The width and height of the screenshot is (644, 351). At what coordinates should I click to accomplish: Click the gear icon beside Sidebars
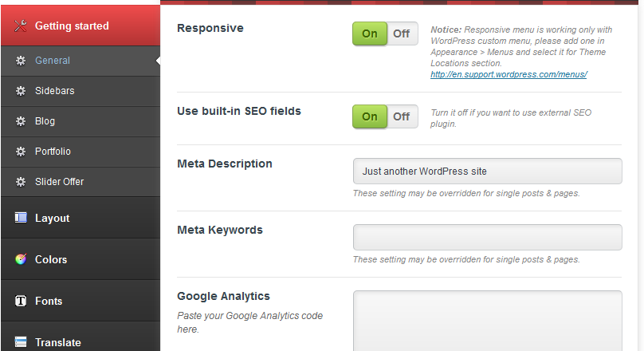coord(21,91)
